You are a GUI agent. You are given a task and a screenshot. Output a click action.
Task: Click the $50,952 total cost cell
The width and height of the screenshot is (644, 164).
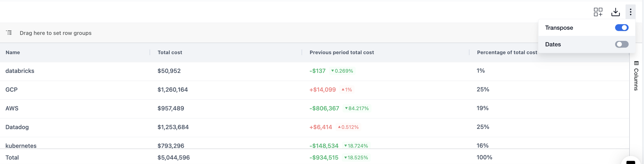pos(169,71)
